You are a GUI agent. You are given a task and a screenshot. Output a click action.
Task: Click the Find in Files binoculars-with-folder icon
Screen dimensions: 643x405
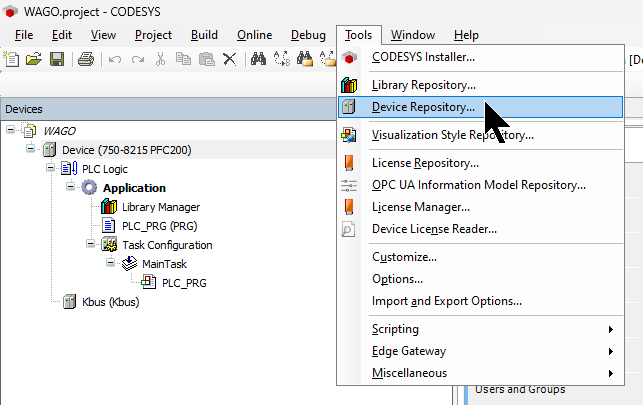tap(305, 59)
